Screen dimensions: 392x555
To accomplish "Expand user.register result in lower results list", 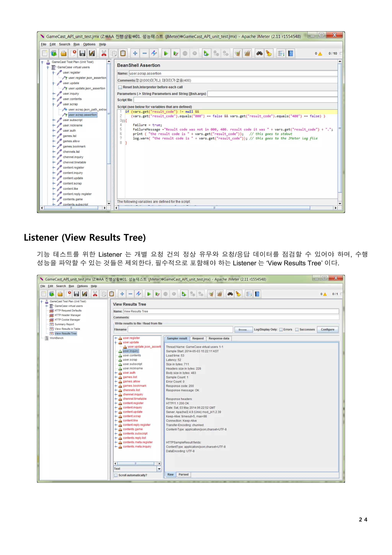I will [116, 338].
